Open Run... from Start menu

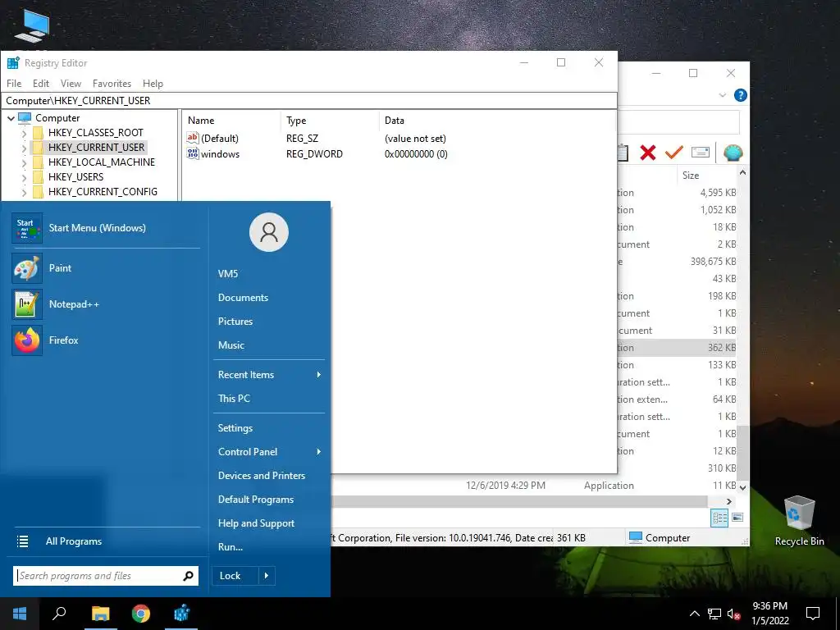click(231, 547)
